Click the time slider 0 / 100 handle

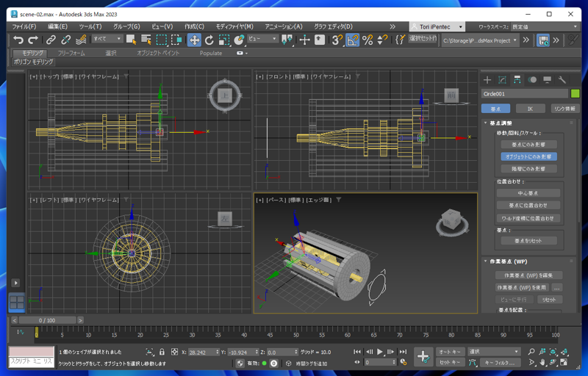click(x=47, y=320)
